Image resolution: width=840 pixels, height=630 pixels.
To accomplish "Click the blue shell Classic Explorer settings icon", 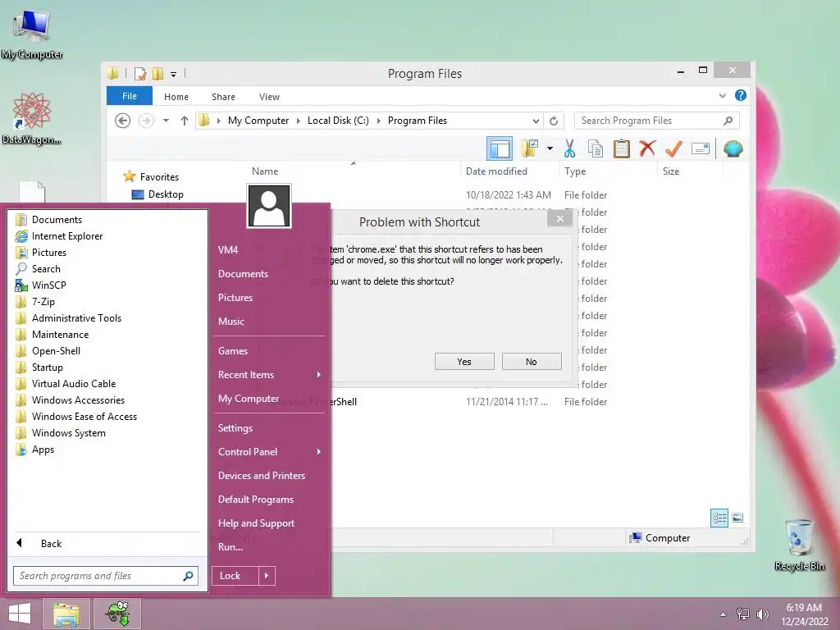I will (x=733, y=148).
